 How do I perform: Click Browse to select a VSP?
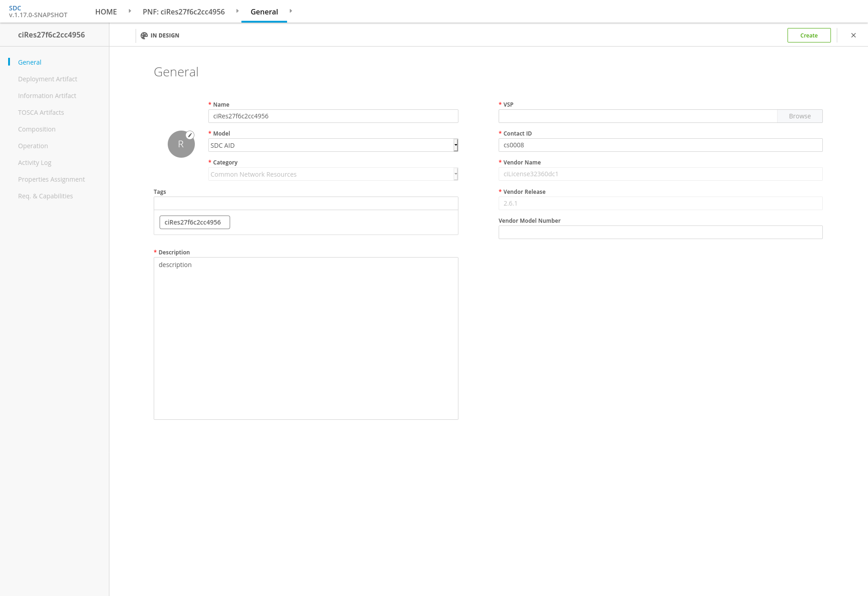coord(800,116)
